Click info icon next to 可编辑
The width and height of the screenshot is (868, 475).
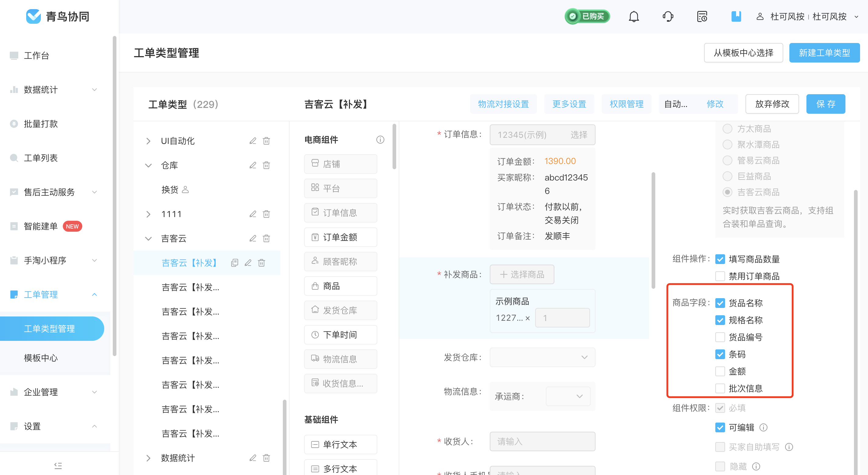point(763,427)
